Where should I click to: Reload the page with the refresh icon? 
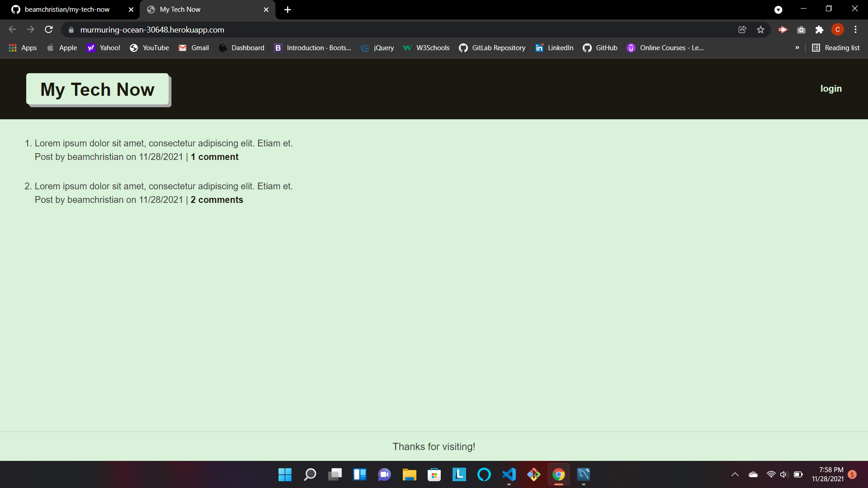click(49, 30)
